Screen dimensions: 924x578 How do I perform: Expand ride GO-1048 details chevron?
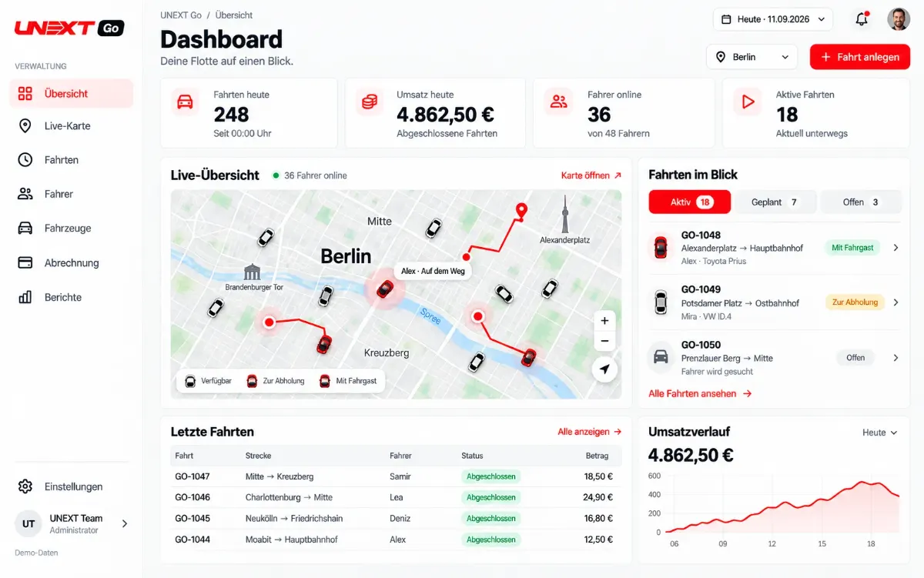click(896, 248)
